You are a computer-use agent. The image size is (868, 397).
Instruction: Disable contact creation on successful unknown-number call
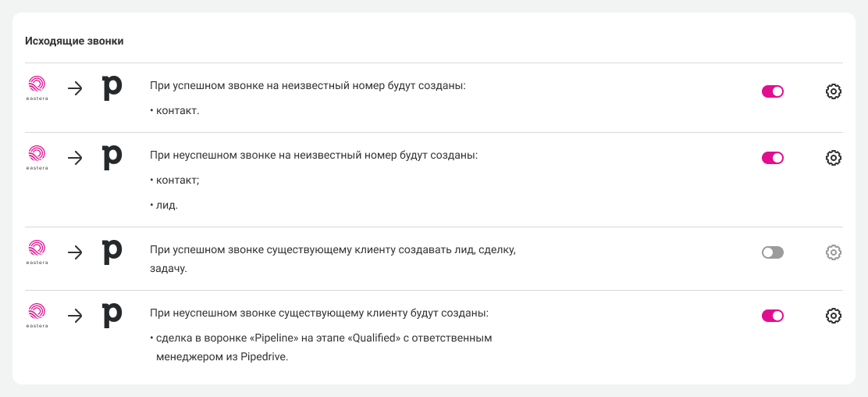tap(772, 91)
